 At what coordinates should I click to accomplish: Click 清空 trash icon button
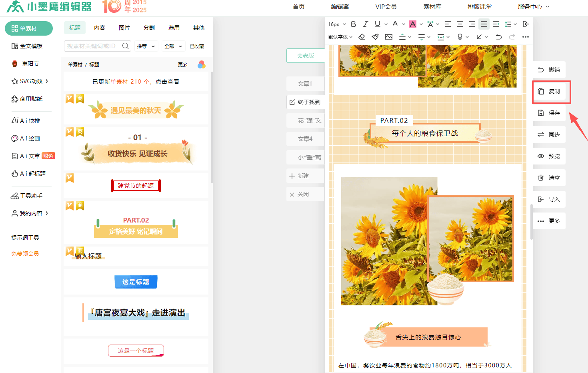(549, 178)
